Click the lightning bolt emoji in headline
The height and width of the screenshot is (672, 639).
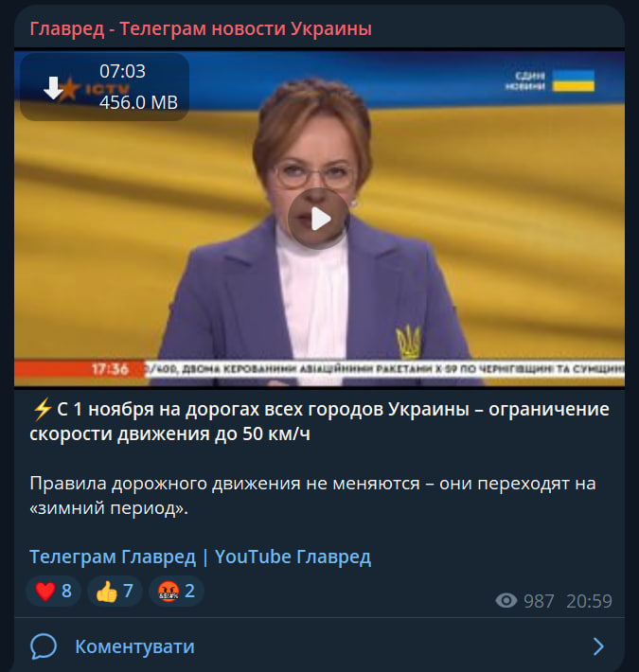click(42, 409)
